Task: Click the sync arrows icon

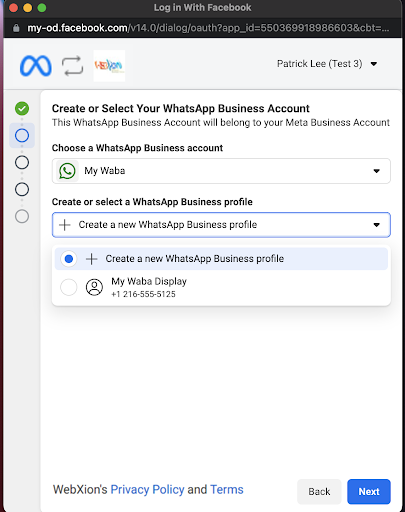Action: [72, 66]
